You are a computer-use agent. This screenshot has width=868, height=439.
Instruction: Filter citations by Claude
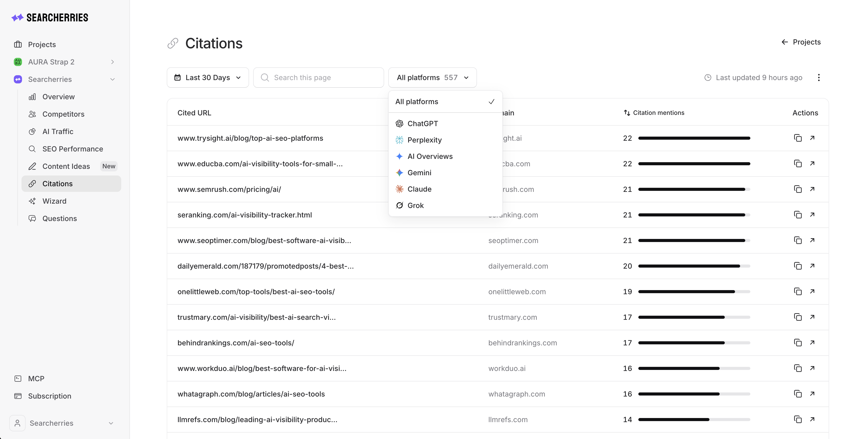pos(445,189)
